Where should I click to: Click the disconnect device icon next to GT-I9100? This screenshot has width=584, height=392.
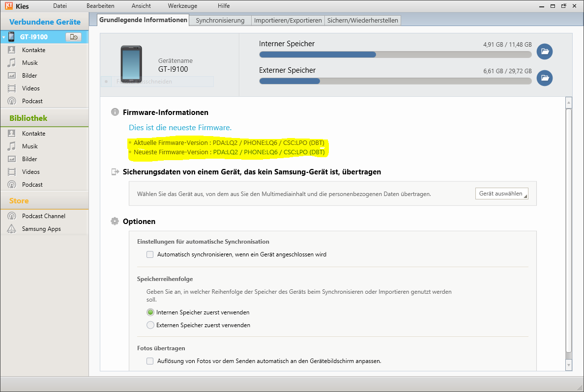click(73, 37)
